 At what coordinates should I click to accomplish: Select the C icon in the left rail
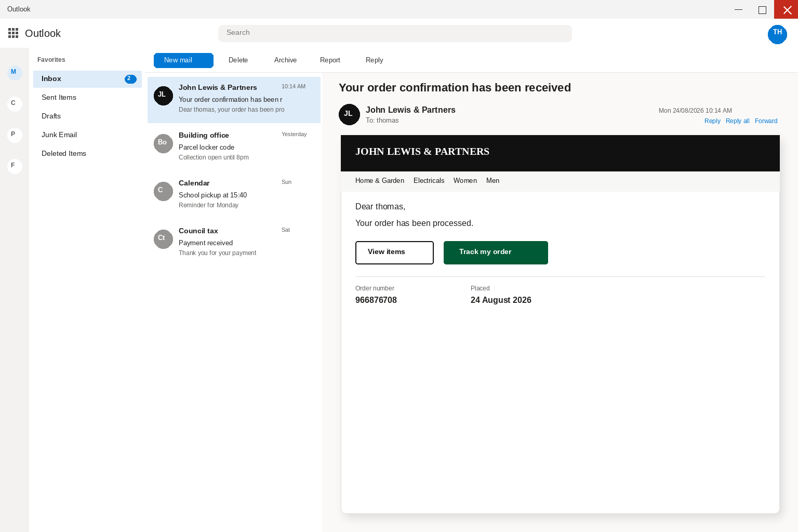pos(15,103)
